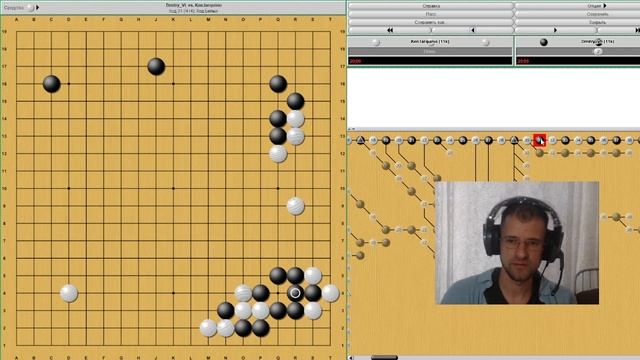Select the first triangle-marked node in move tree

(360, 140)
